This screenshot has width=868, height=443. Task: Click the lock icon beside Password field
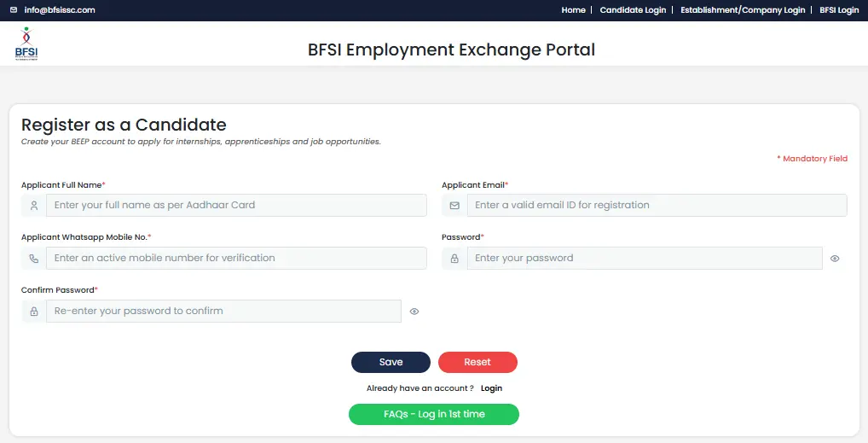pyautogui.click(x=454, y=259)
